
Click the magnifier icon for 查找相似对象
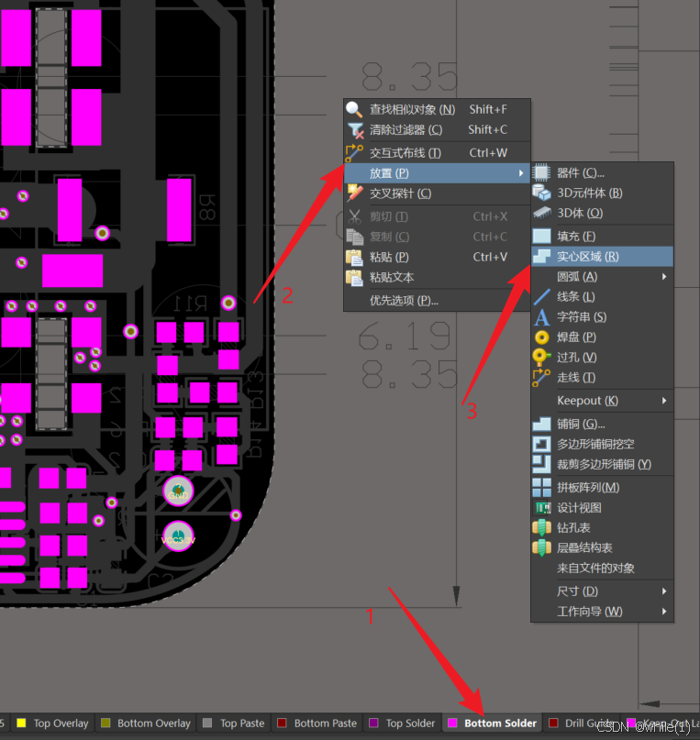354,109
